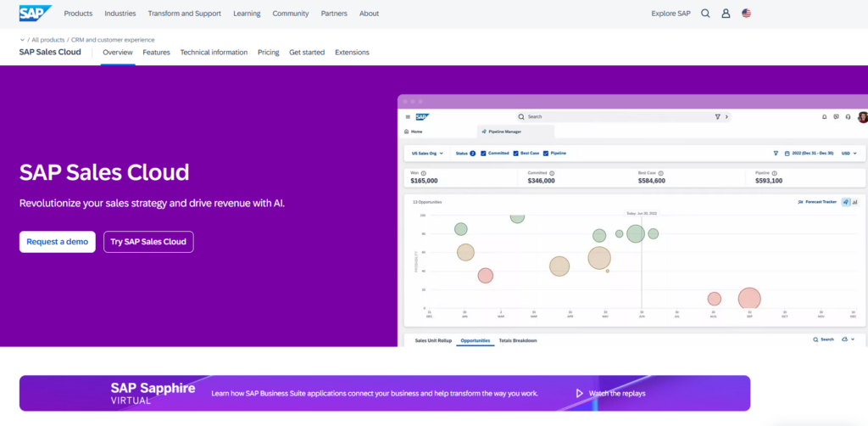Screen dimensions: 868x426
Task: Click the US flag country selector
Action: click(746, 14)
